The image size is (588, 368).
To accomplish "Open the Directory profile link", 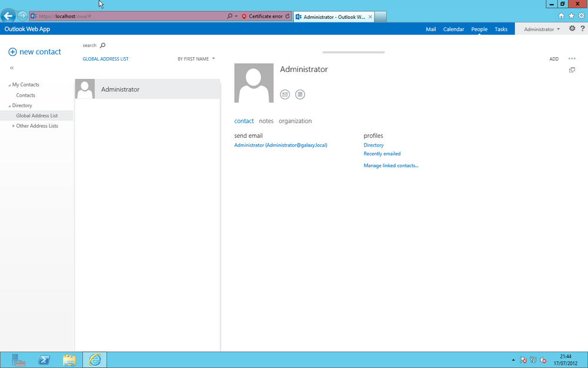I will [373, 145].
